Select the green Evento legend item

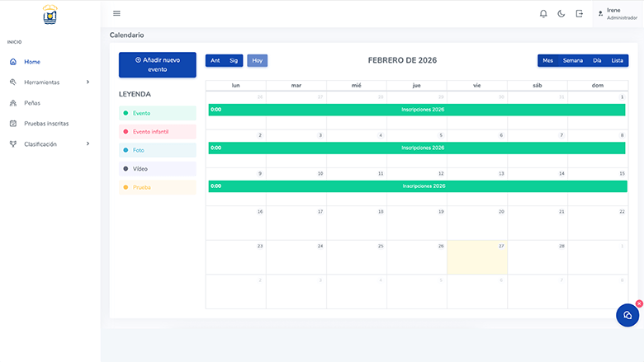(157, 113)
